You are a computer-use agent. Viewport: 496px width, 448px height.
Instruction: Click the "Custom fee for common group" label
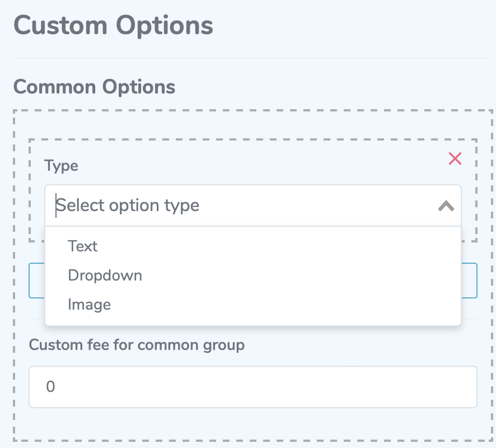coord(137,345)
